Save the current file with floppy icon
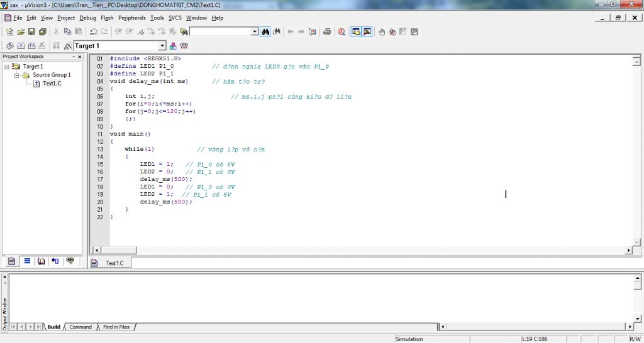The height and width of the screenshot is (343, 644). [x=31, y=31]
